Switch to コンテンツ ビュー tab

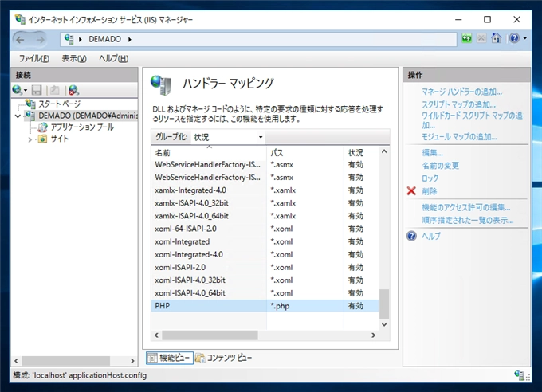(x=224, y=358)
